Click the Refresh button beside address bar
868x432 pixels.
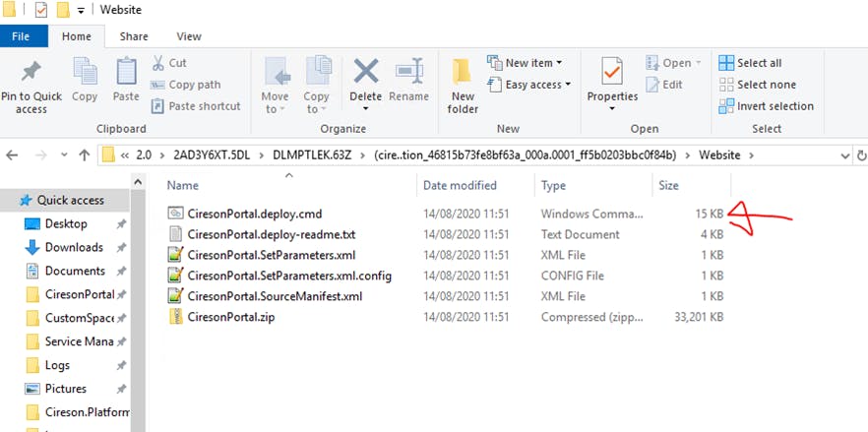pos(861,155)
